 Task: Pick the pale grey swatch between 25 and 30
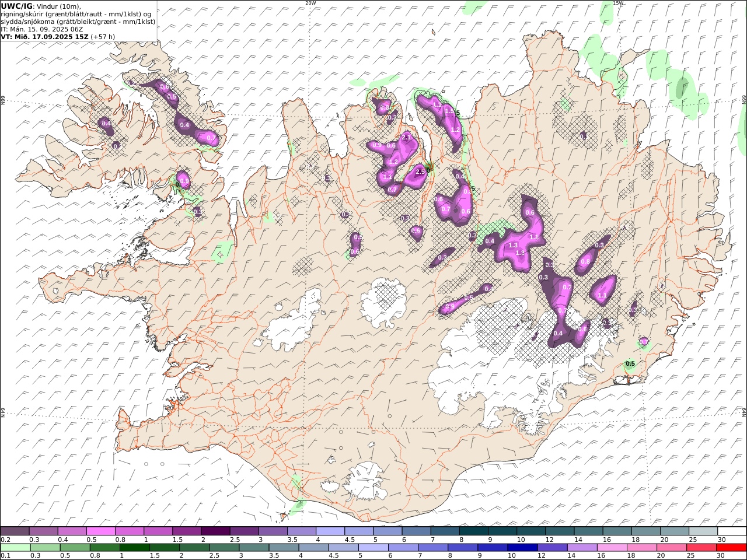[703, 531]
